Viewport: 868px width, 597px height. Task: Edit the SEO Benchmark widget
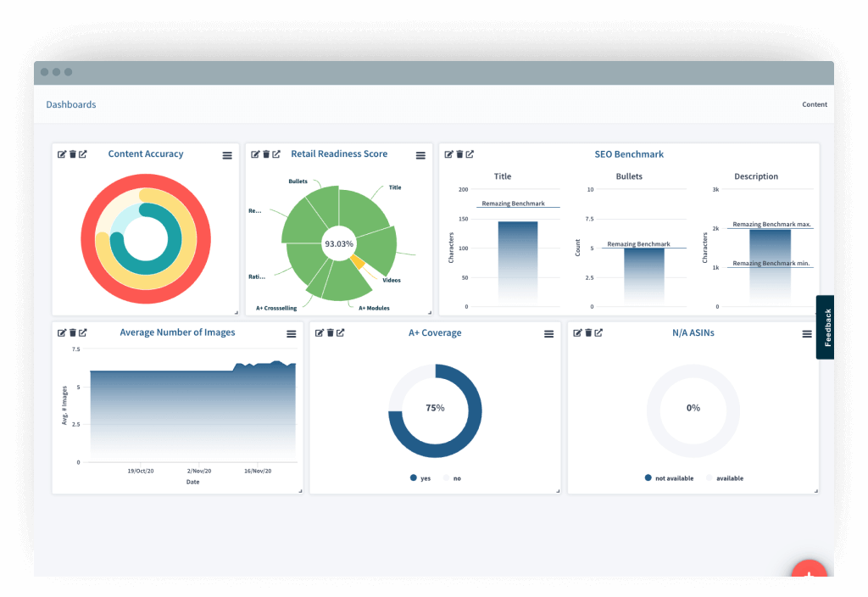click(x=448, y=154)
